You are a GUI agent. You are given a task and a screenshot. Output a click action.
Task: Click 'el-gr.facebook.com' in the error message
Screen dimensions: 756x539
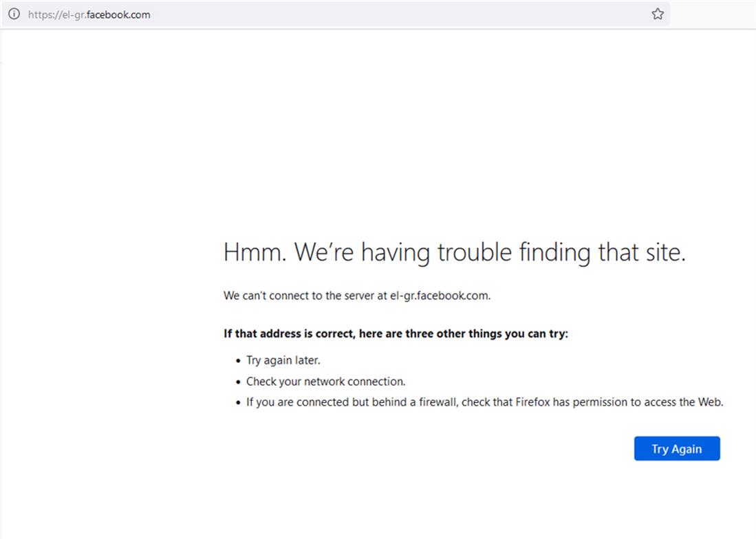(x=439, y=296)
